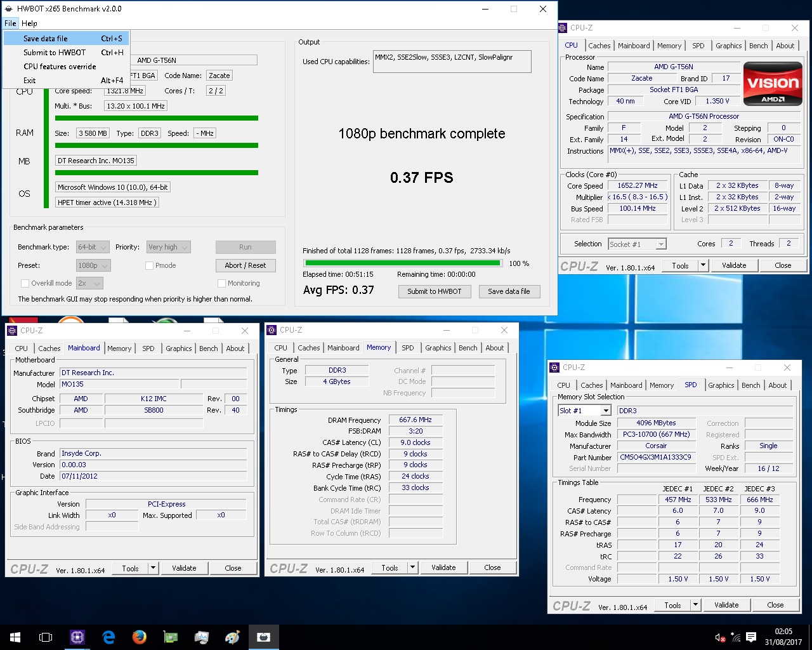Click the green bar under MB section
This screenshot has width=812, height=650.
pos(157,173)
